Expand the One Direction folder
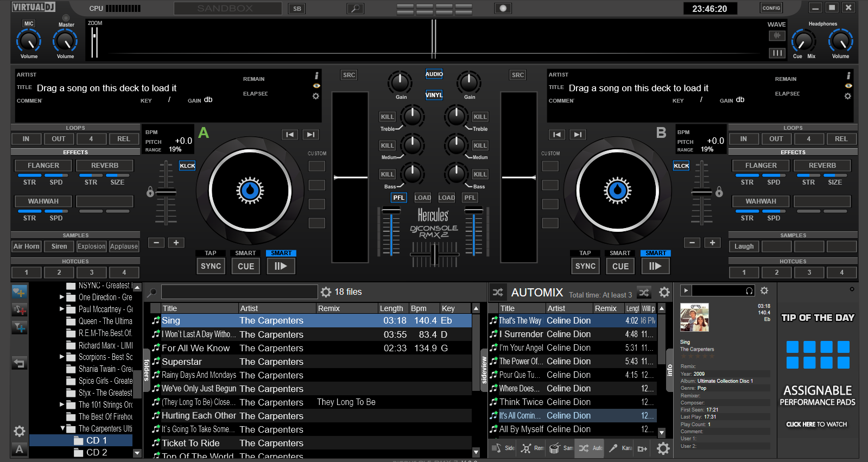Viewport: 868px width, 462px height. [x=62, y=297]
